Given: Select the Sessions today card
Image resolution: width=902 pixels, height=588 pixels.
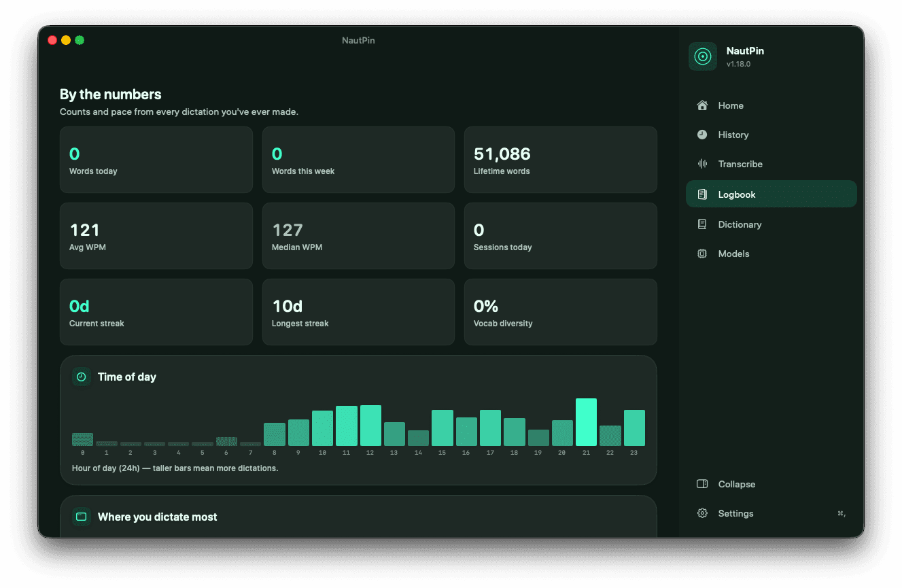Looking at the screenshot, I should 561,236.
